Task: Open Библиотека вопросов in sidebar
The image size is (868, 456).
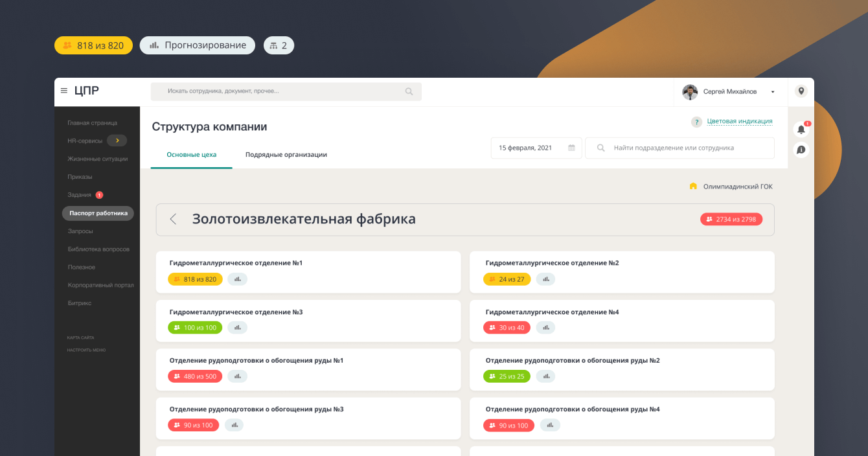Action: (98, 249)
